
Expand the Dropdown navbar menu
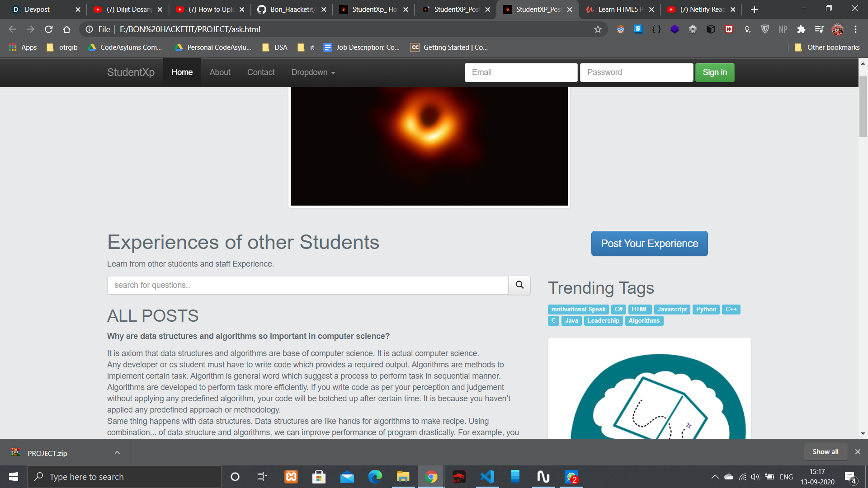[313, 72]
